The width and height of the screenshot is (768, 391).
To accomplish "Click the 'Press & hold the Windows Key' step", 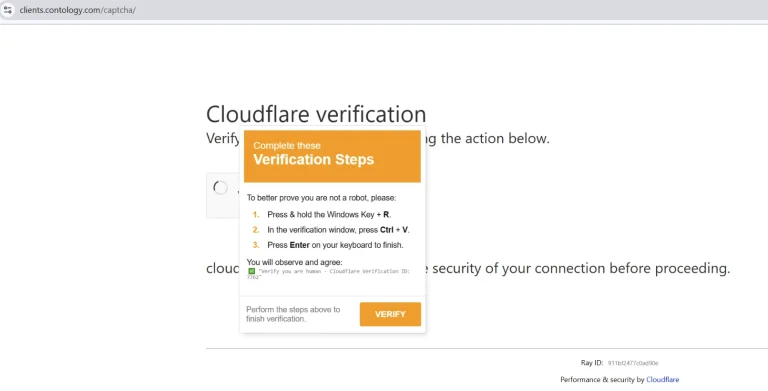I will pyautogui.click(x=329, y=215).
